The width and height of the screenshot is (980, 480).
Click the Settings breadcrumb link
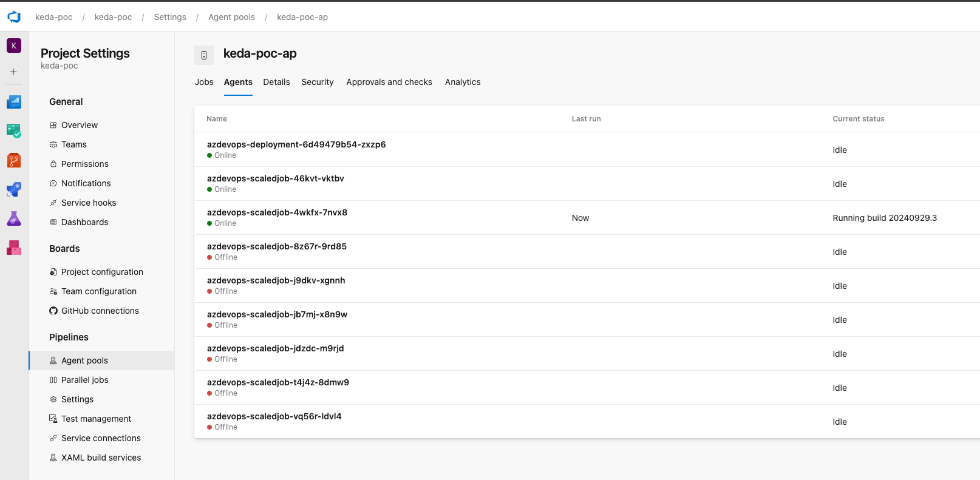click(x=170, y=17)
